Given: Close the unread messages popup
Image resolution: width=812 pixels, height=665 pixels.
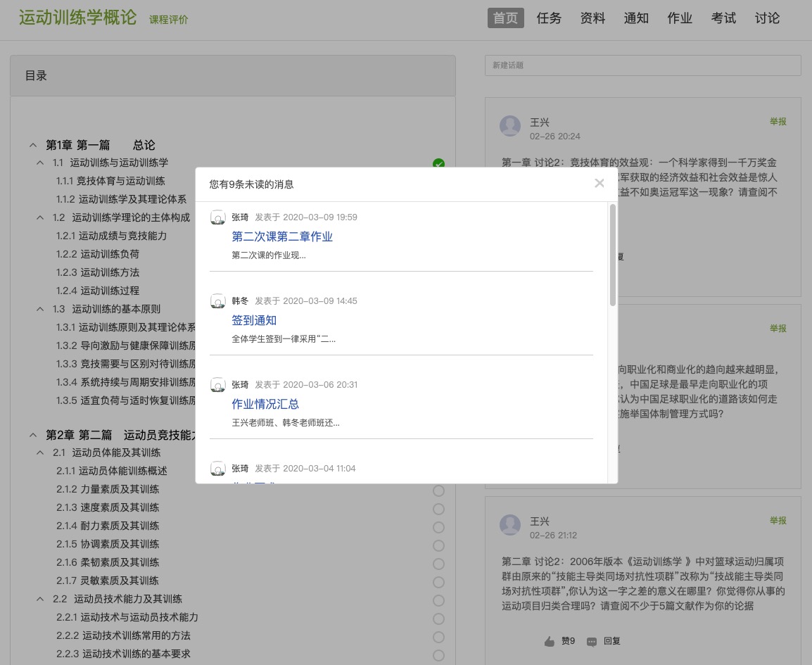Looking at the screenshot, I should click(x=599, y=183).
